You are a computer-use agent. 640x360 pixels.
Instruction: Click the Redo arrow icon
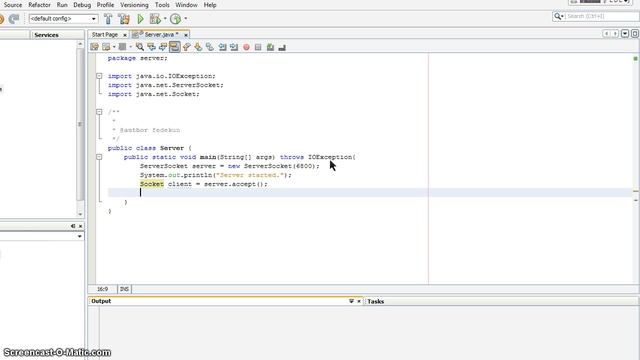click(x=14, y=19)
